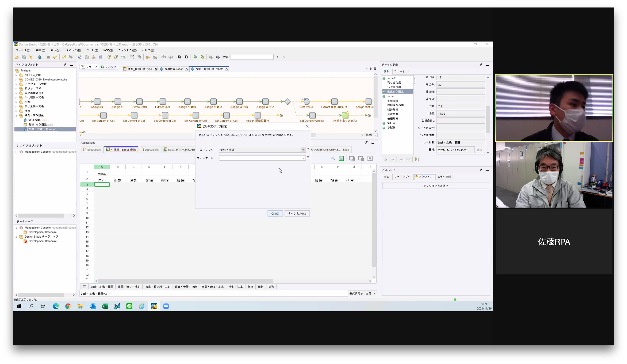Viewport: 627px width, 364px height.
Task: Collapse the 残業・有休日数 project folder
Action: pos(16,116)
